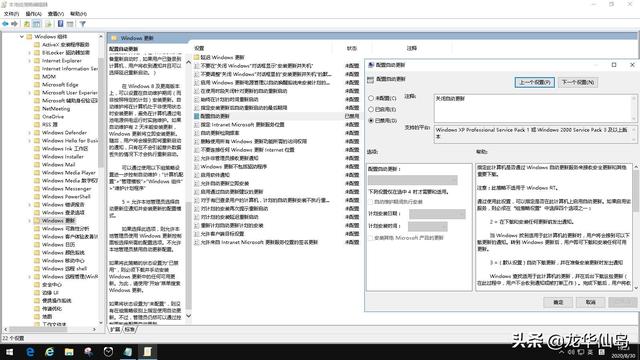Click the 设置 column header

(199, 48)
